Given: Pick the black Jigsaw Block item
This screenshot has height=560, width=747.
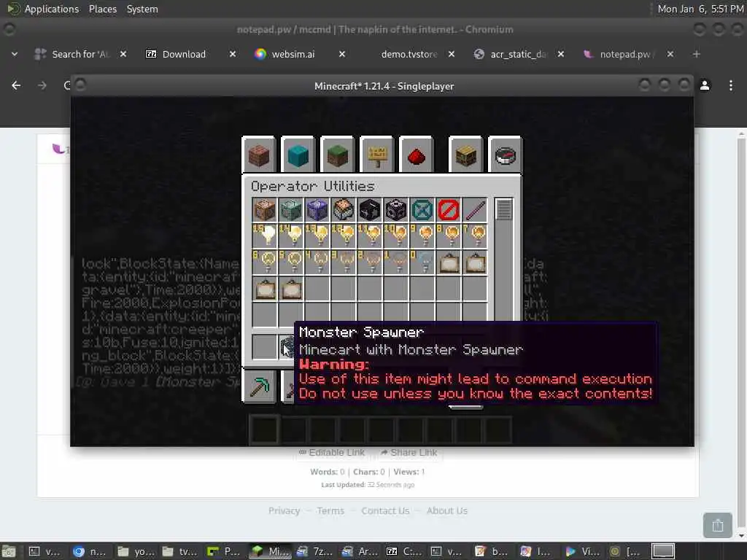Looking at the screenshot, I should pyautogui.click(x=370, y=210).
